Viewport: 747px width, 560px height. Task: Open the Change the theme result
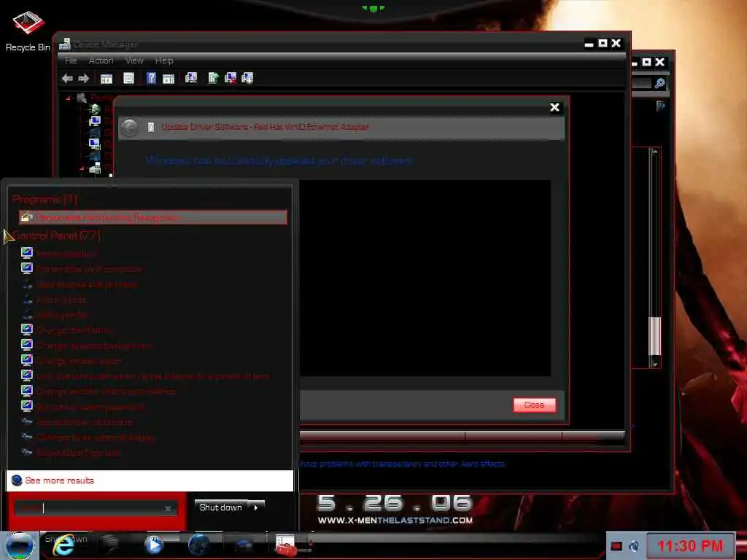[66, 330]
